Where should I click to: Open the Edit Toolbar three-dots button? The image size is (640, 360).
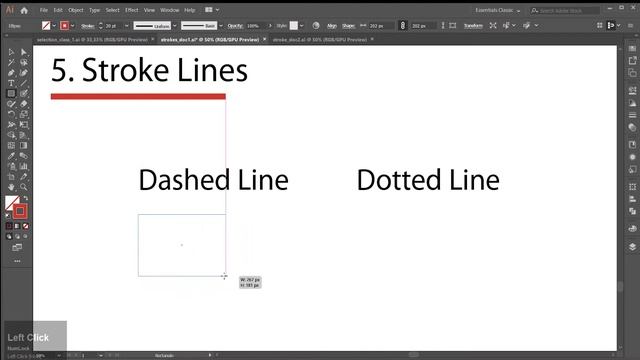point(17,261)
